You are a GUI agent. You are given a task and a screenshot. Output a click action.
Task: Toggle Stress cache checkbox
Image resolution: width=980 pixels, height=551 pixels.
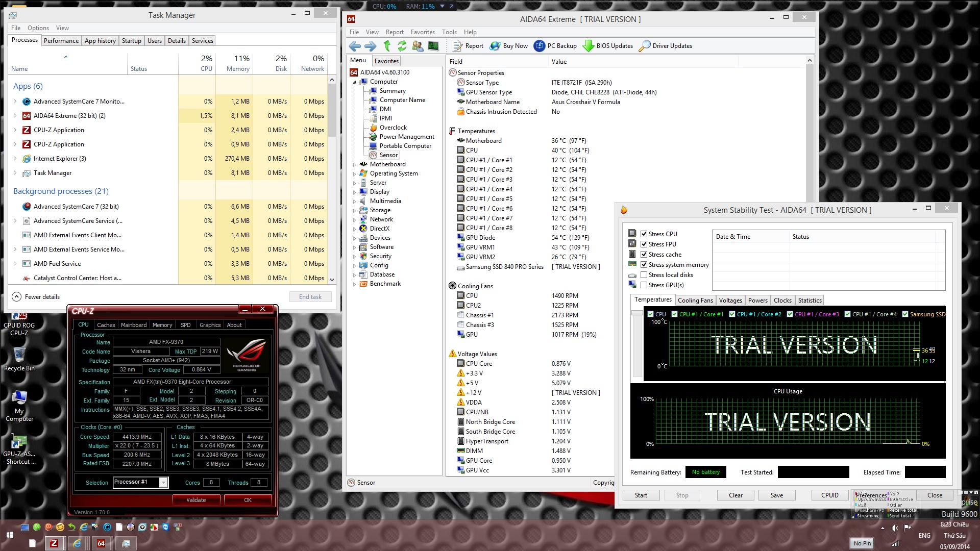pos(644,255)
